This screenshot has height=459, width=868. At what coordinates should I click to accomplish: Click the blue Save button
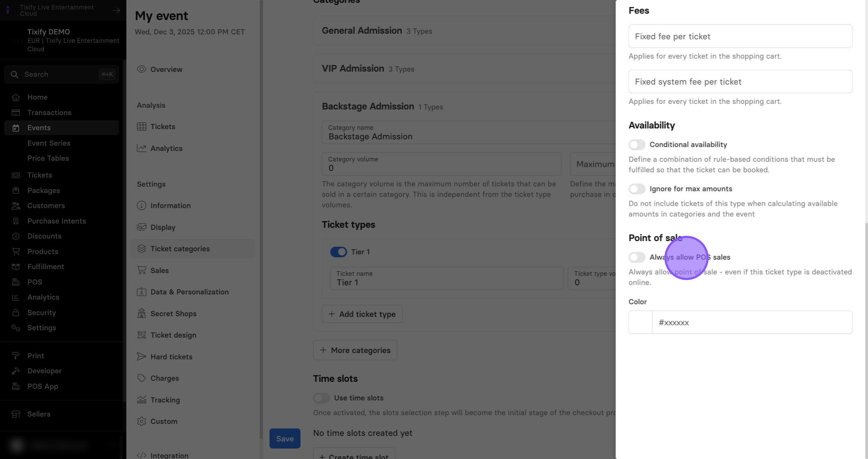click(285, 438)
